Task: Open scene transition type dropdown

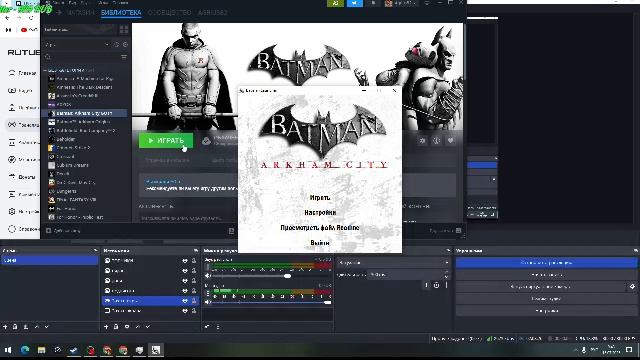Action: (394, 263)
